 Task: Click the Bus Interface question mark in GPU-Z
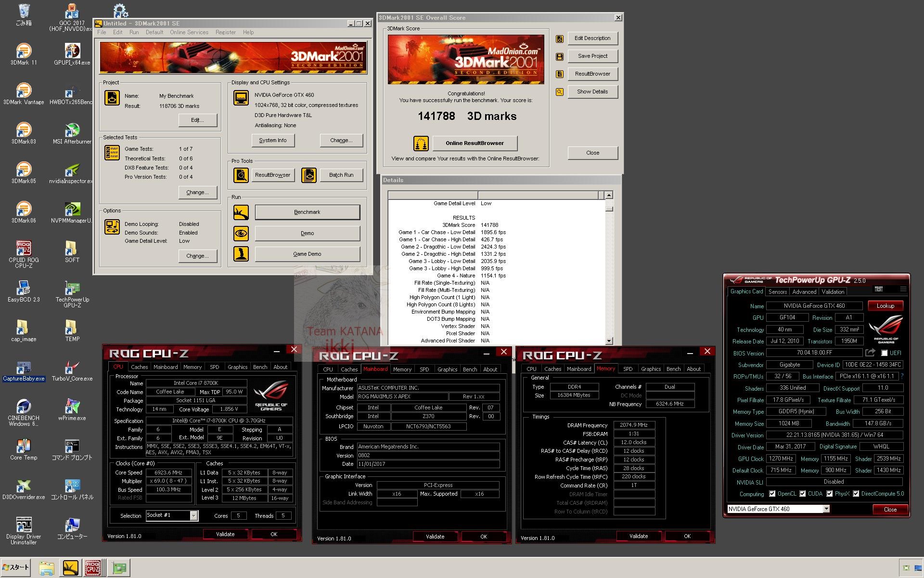pyautogui.click(x=901, y=376)
